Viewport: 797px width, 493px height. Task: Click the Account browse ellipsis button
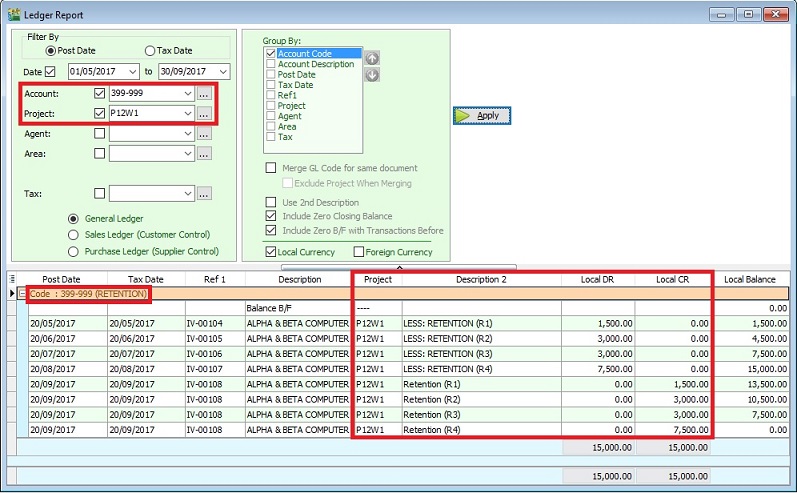[204, 94]
